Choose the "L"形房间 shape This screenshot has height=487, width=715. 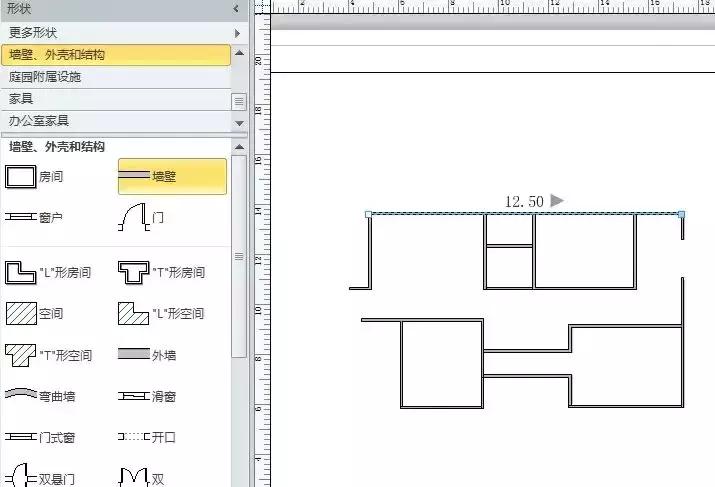[48, 273]
